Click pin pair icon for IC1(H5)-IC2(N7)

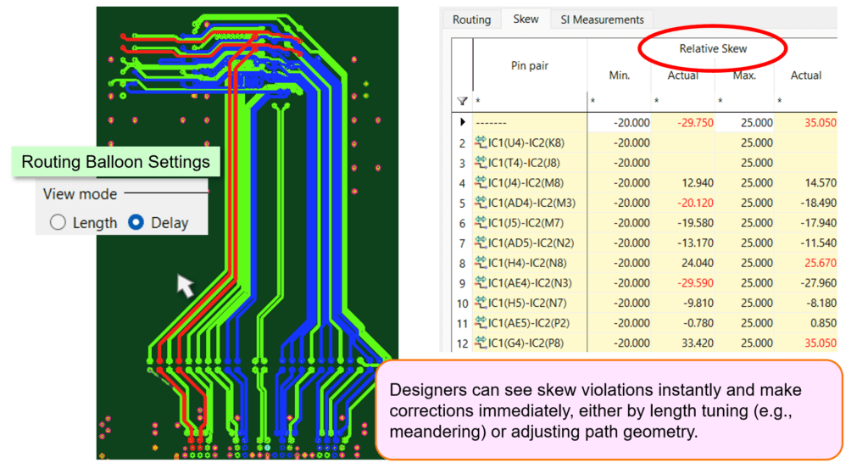480,303
